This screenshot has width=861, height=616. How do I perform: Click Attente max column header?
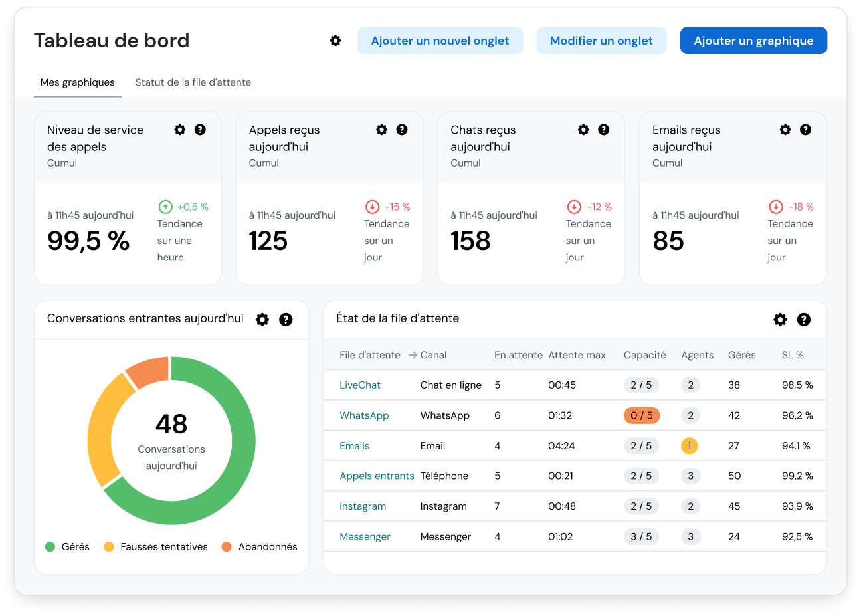coord(577,355)
